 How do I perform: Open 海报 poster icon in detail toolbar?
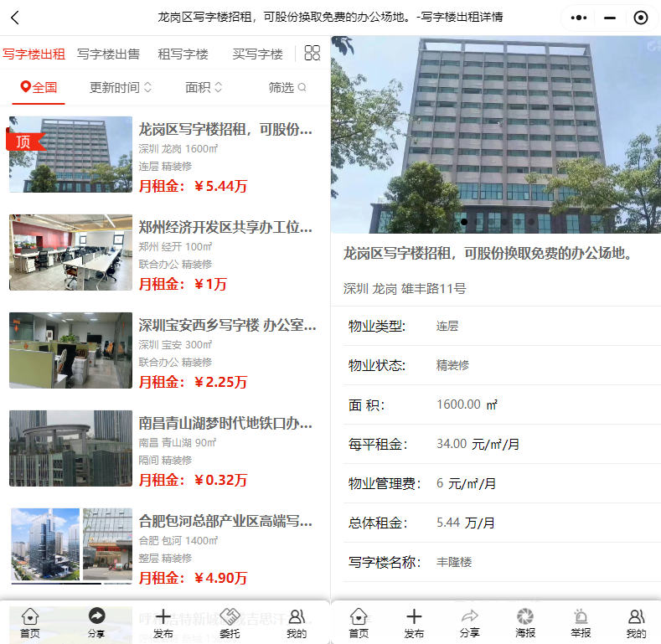point(524,622)
